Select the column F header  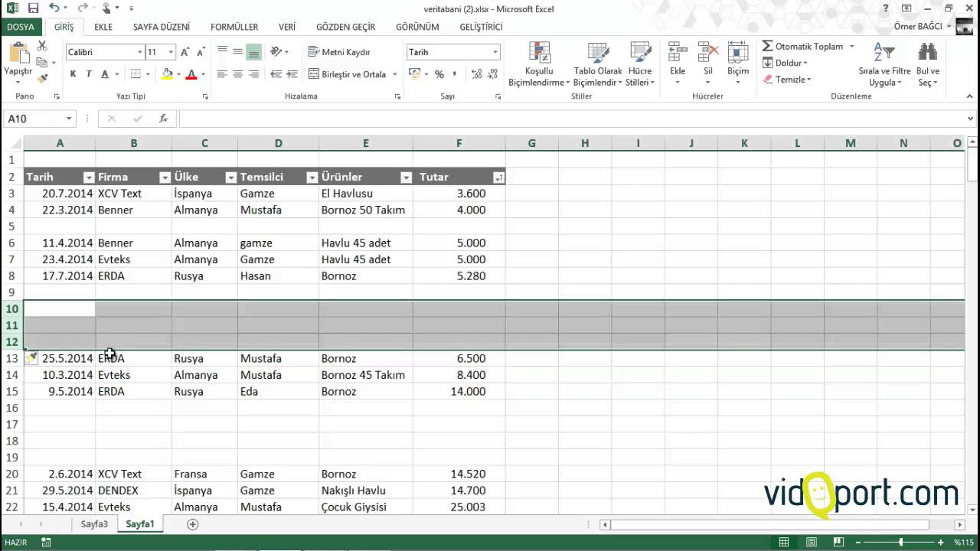pyautogui.click(x=459, y=143)
